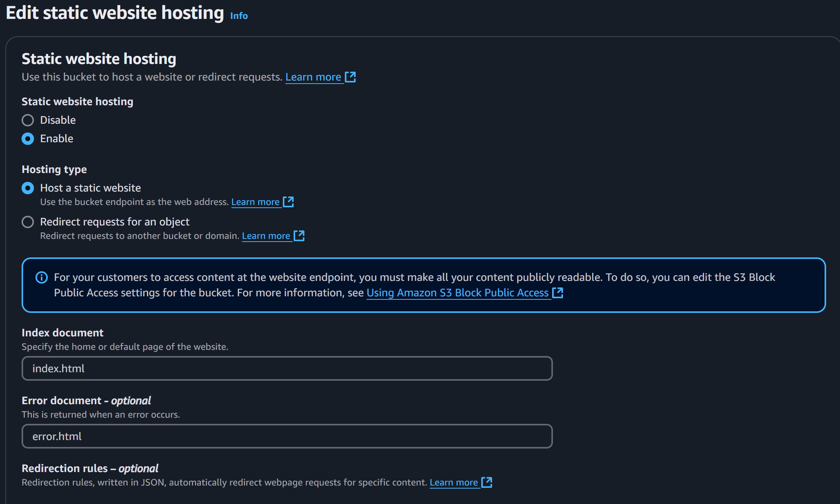Open the Learn more link about redirection rules
Viewport: 840px width, 504px height.
454,482
